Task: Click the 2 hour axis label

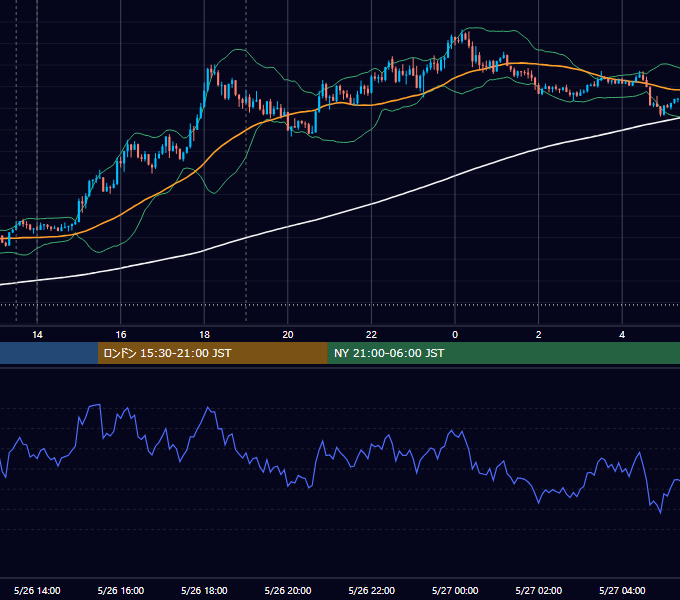Action: [539, 335]
